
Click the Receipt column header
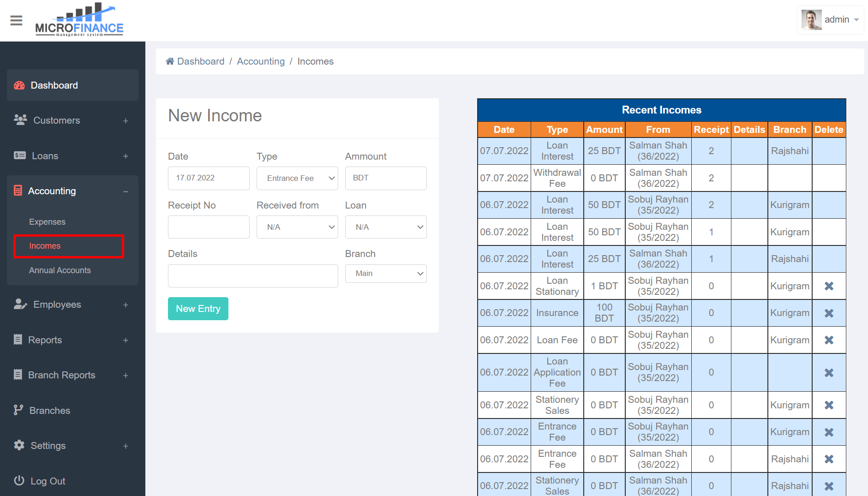click(x=711, y=130)
